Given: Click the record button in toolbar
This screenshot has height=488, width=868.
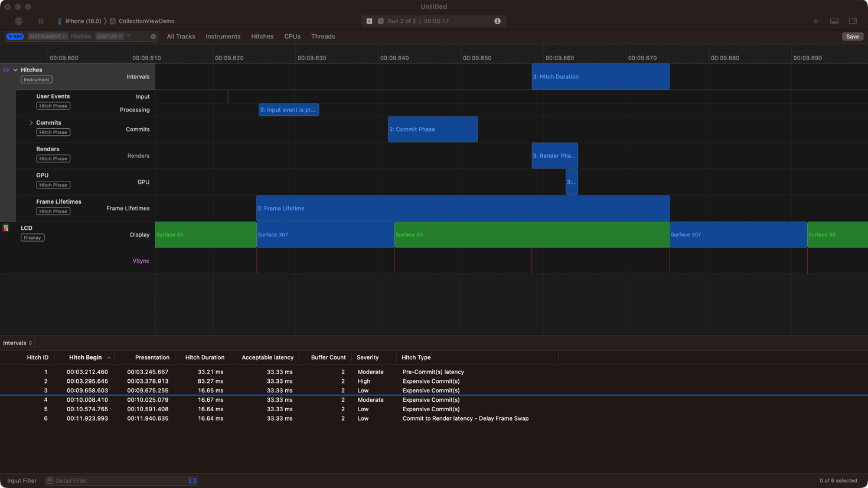Looking at the screenshot, I should point(19,21).
